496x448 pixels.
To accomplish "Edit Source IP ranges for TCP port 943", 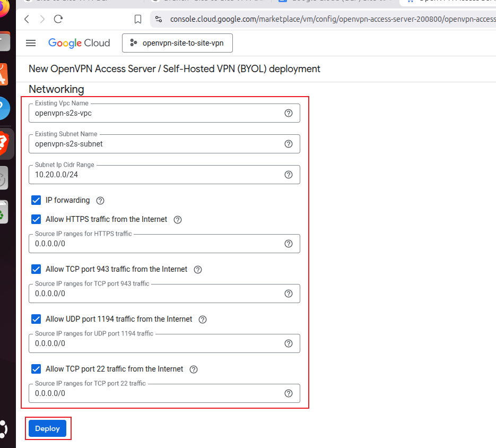I will pyautogui.click(x=164, y=294).
